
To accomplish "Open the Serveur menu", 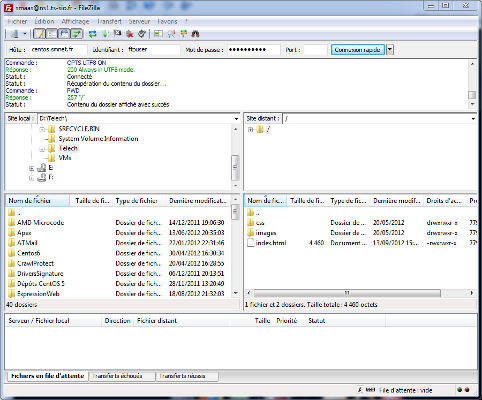I will tap(139, 21).
